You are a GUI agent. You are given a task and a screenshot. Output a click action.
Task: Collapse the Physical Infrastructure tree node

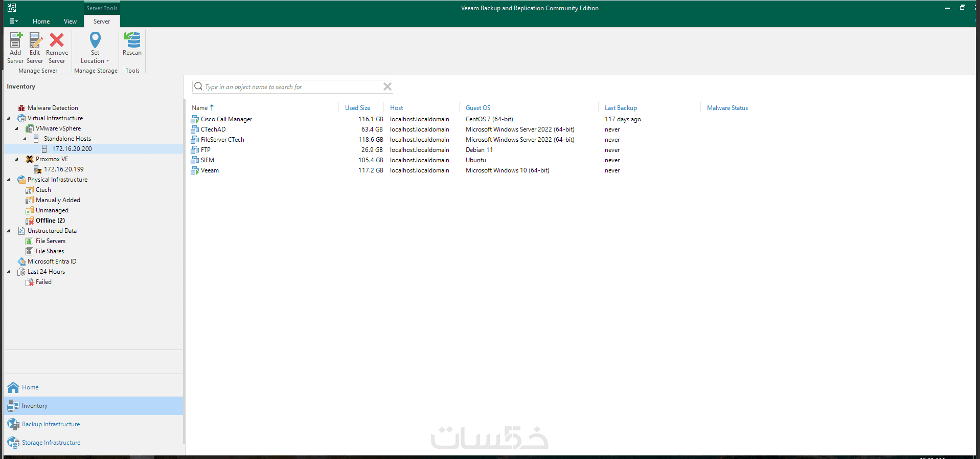tap(8, 180)
